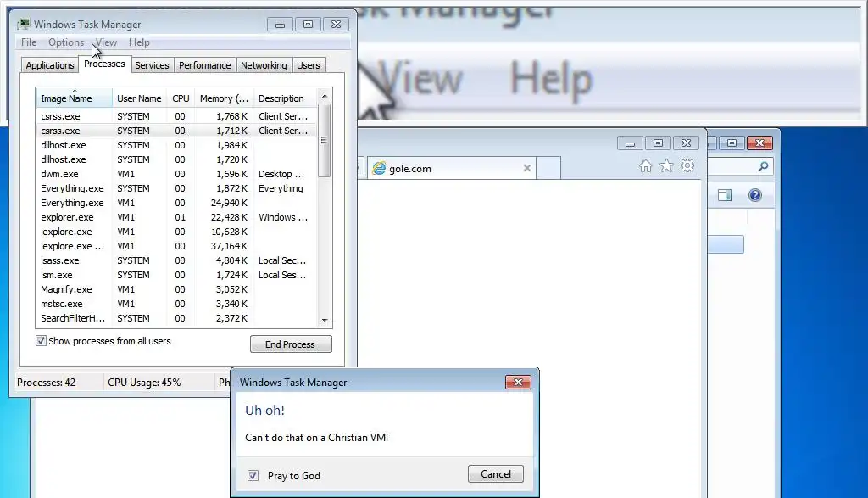Open the blue help question mark icon
868x498 pixels.
coord(755,195)
